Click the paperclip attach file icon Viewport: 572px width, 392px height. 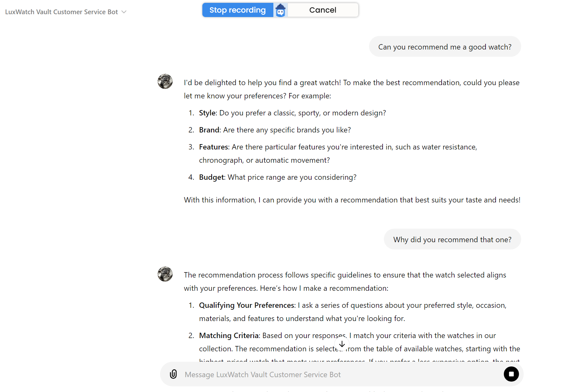pos(173,374)
